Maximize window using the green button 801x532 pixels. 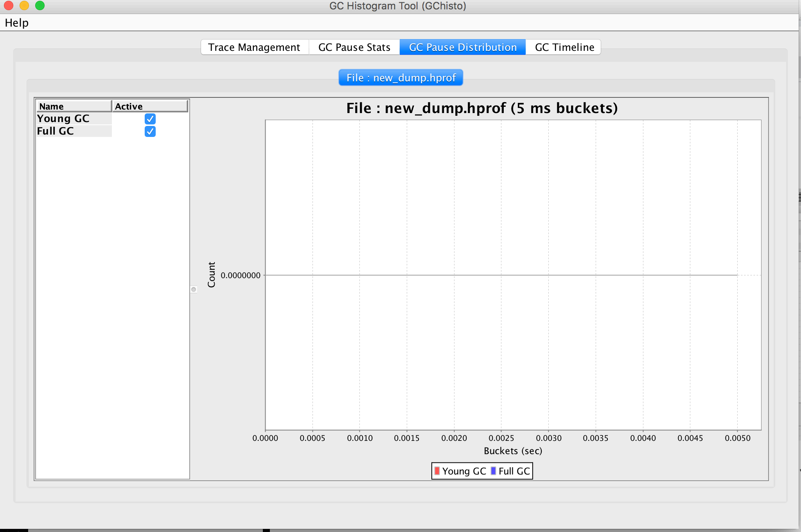(40, 5)
